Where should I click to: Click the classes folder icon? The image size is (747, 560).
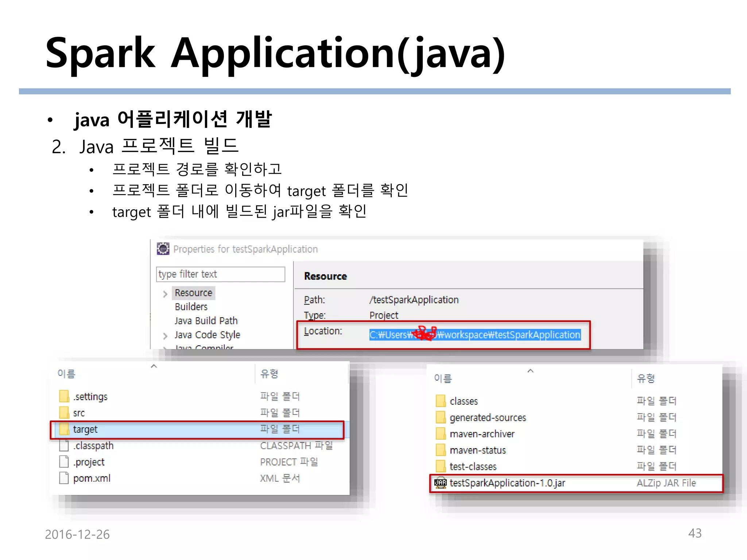coord(441,401)
